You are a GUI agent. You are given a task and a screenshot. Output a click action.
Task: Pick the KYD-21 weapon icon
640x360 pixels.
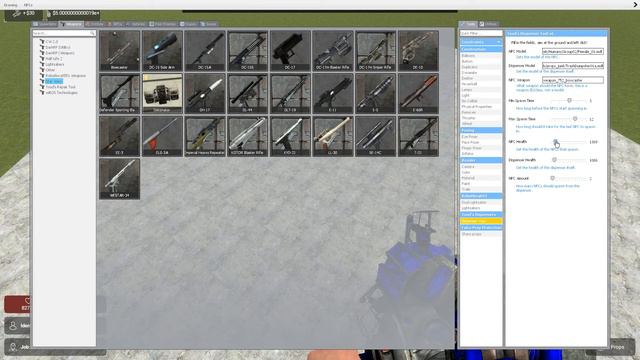pos(290,136)
